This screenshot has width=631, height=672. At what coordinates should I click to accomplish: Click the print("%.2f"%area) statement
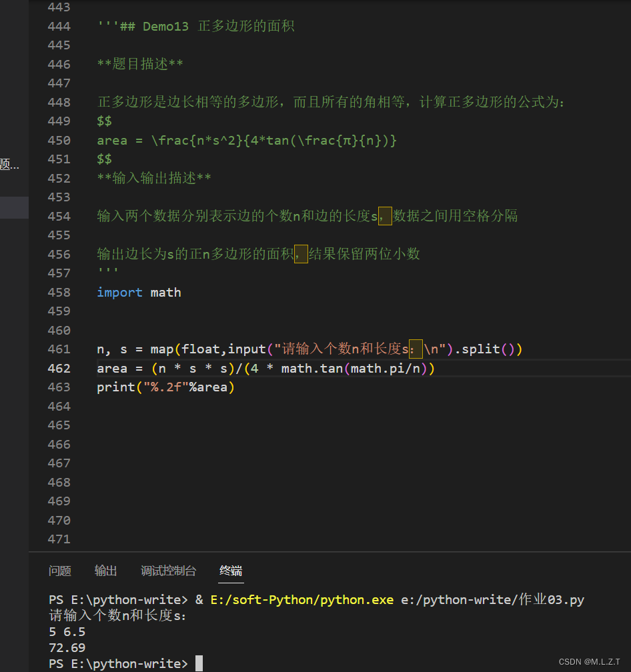point(165,387)
